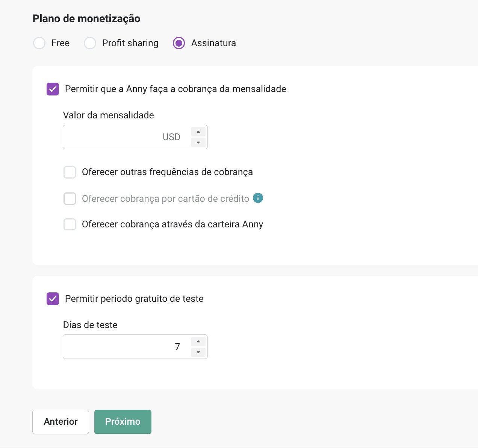The width and height of the screenshot is (478, 448).
Task: Uncheck Permitir que a Anny faça a cobrança
Action: 53,89
